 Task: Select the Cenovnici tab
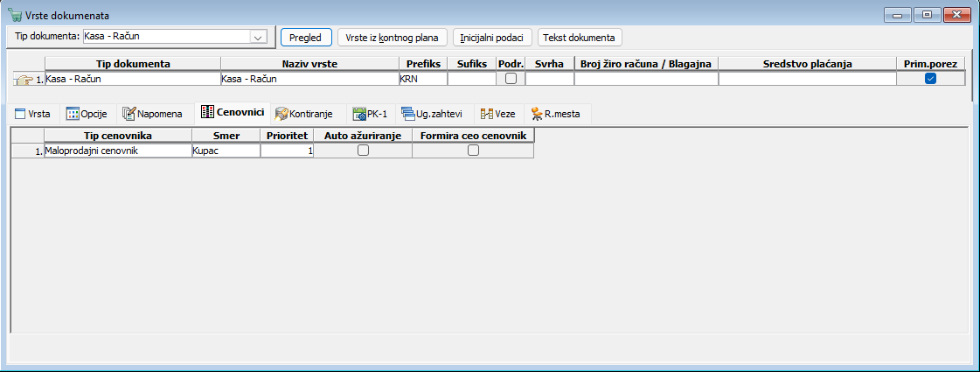click(233, 113)
